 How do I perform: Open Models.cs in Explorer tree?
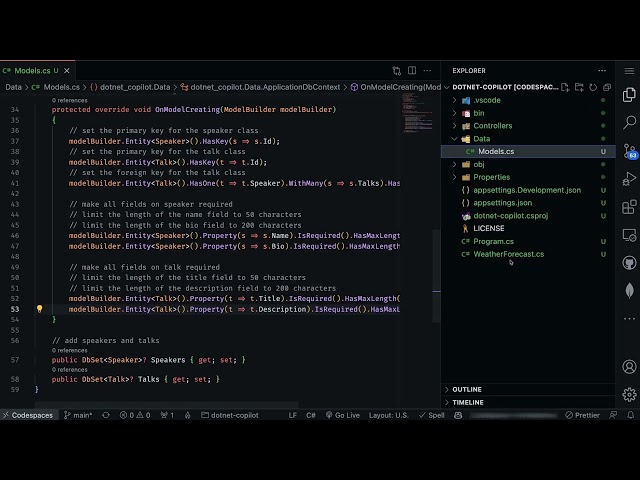point(528,151)
